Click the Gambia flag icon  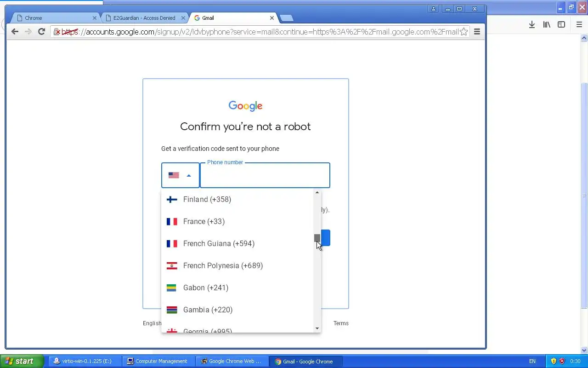172,310
